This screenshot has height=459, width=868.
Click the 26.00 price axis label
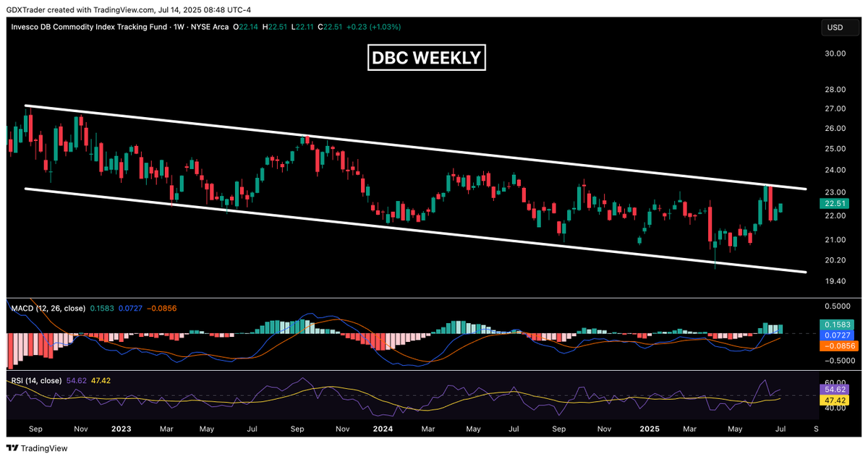(x=835, y=128)
